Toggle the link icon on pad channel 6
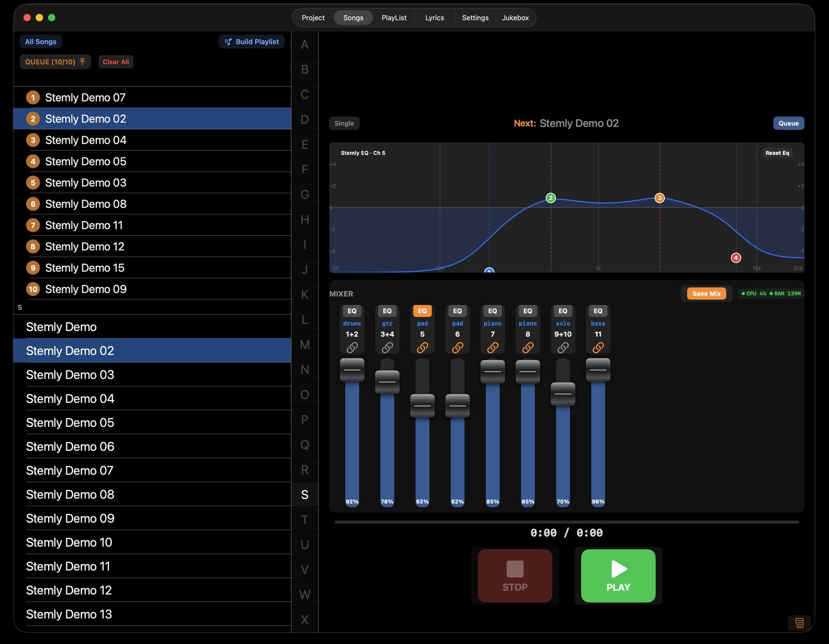The height and width of the screenshot is (644, 829). (458, 348)
